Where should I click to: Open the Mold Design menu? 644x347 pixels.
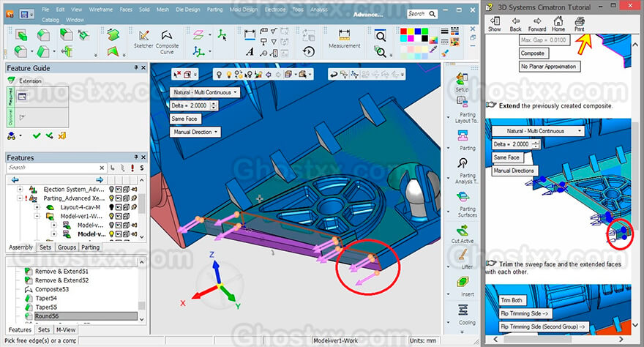tap(244, 10)
